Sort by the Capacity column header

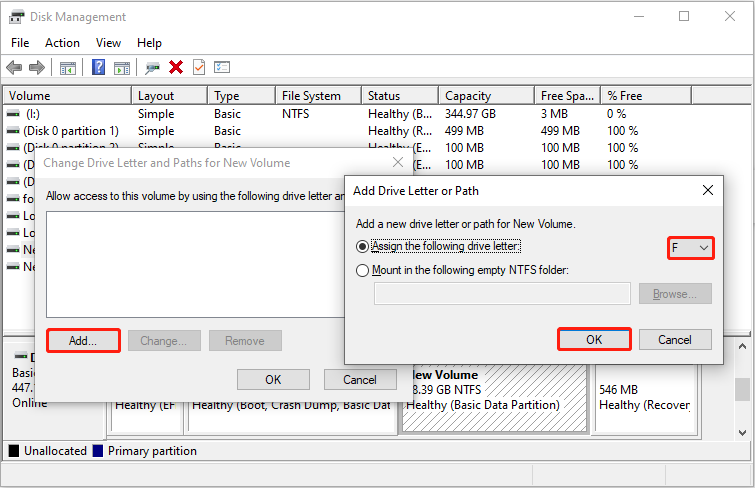click(x=487, y=95)
